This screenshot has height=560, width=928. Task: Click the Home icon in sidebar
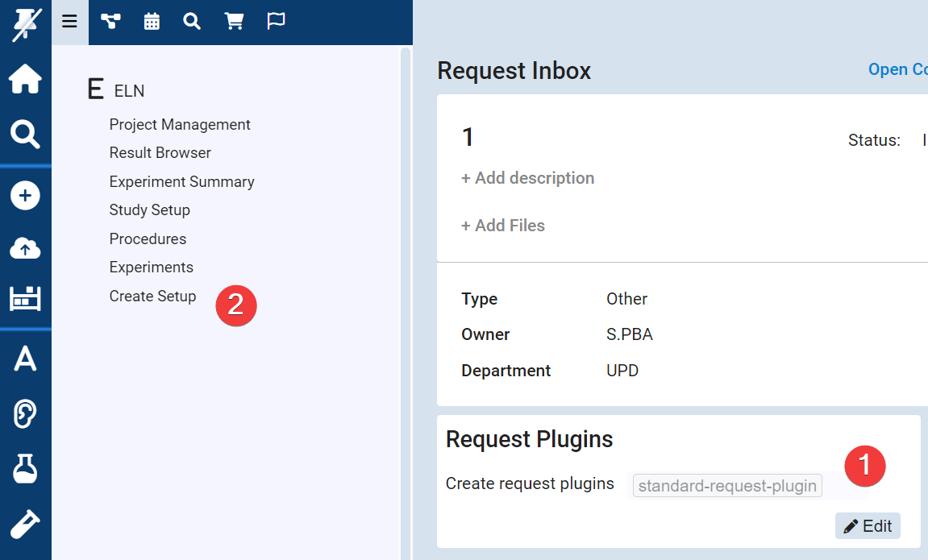[x=25, y=80]
